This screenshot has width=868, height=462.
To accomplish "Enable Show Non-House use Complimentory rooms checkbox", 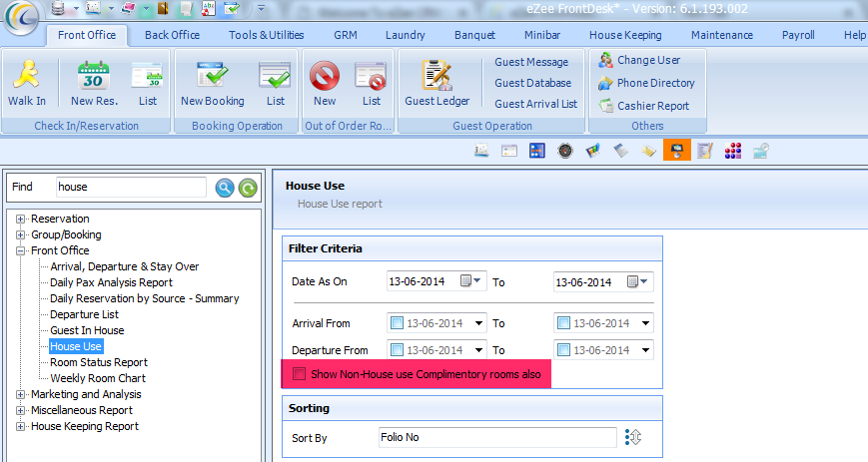I will click(299, 374).
